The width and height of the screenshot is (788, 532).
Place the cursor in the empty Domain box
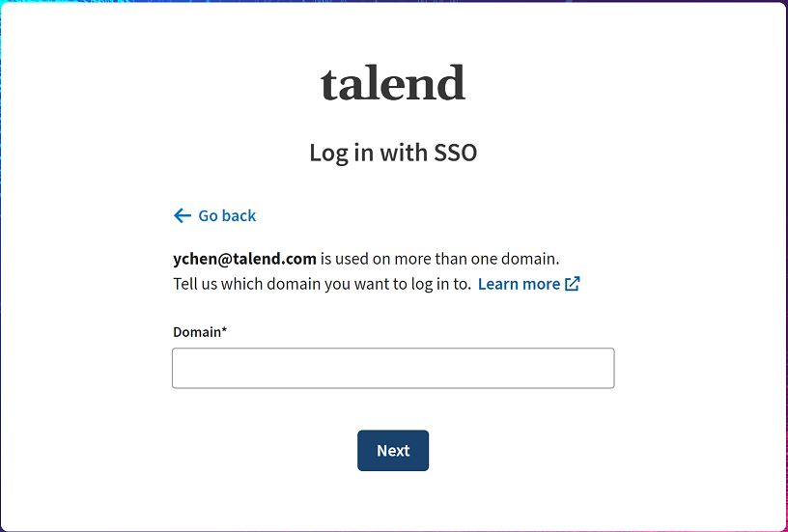393,368
